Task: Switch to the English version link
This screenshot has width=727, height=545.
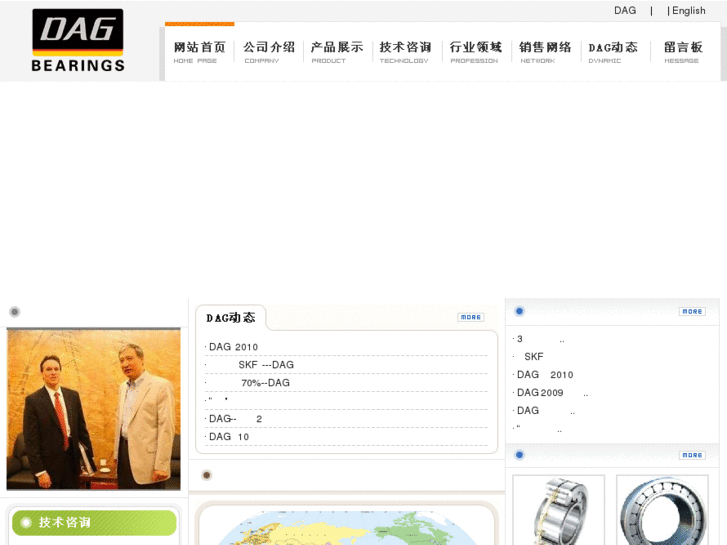Action: point(689,11)
